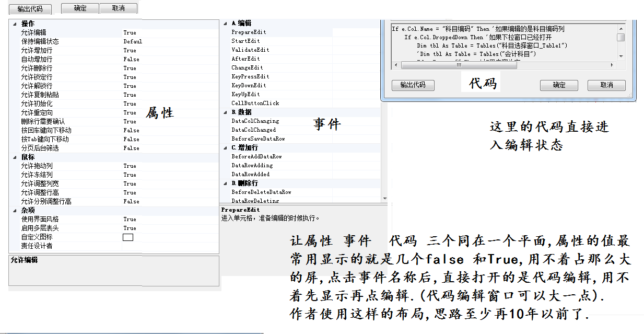Collapse the A.编辑 event category
Viewport: 644px width, 334px height.
tap(225, 24)
